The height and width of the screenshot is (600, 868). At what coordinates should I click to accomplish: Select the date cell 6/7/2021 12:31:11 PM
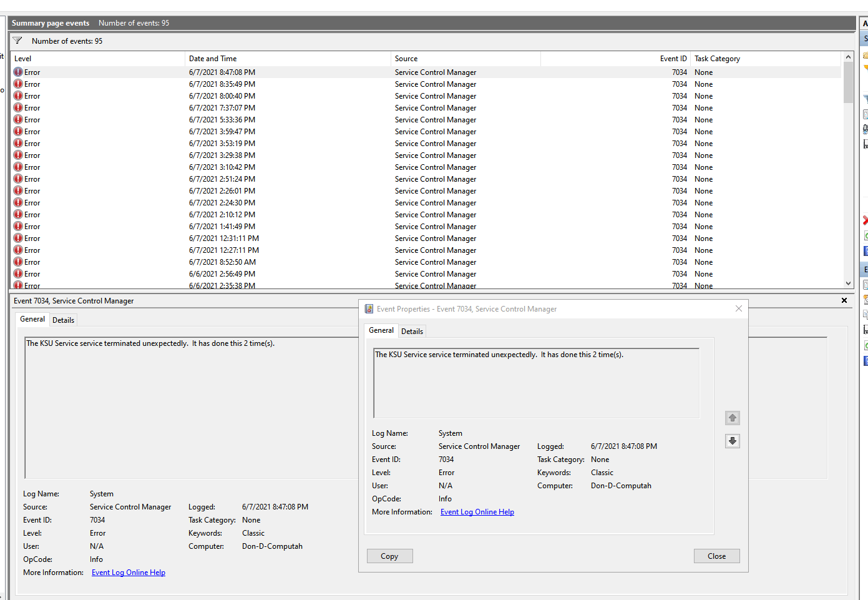[x=224, y=239]
